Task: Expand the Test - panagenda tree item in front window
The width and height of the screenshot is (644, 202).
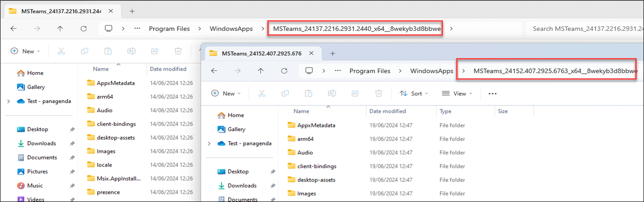Action: point(209,144)
